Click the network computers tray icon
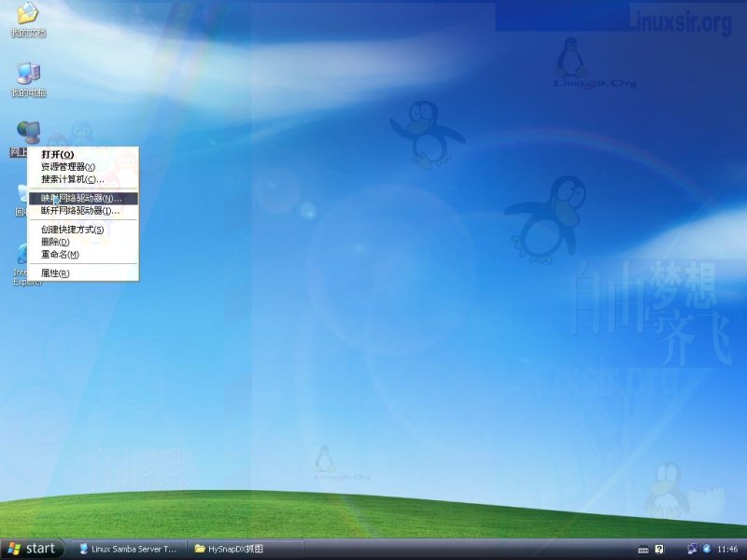 [x=692, y=549]
